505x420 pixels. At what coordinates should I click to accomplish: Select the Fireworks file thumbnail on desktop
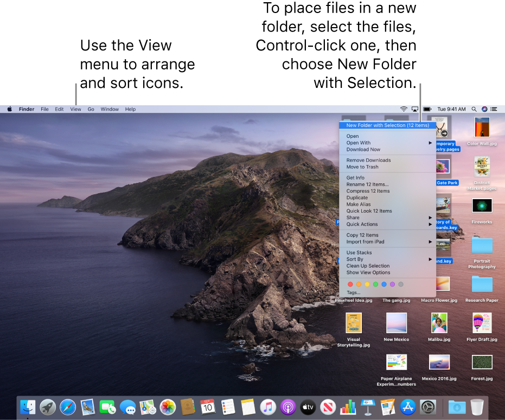pos(482,206)
